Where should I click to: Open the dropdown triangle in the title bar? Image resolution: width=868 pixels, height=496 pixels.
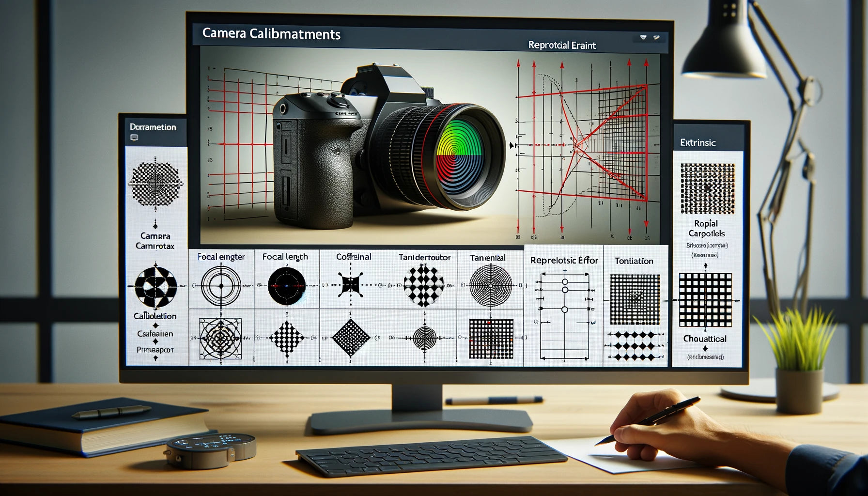point(643,37)
